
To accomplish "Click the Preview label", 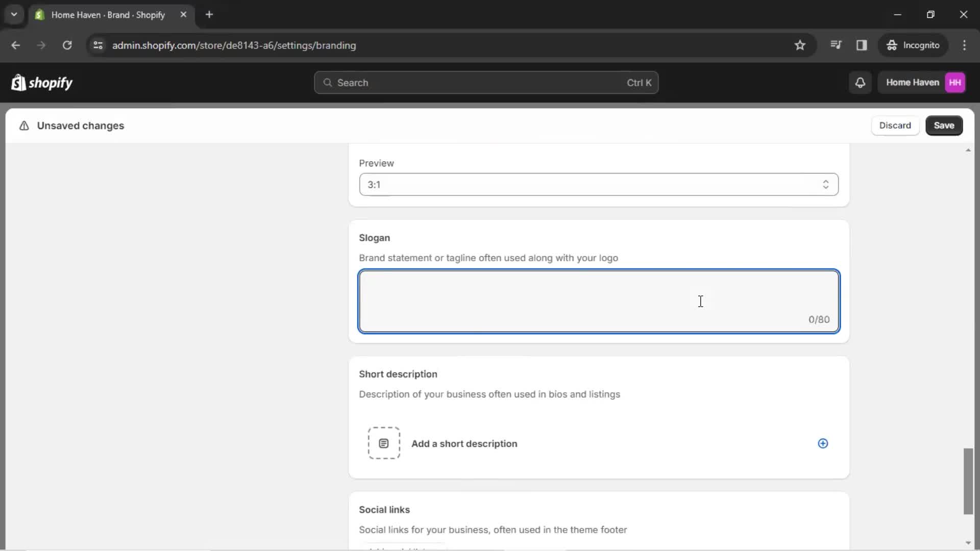I will click(x=376, y=163).
